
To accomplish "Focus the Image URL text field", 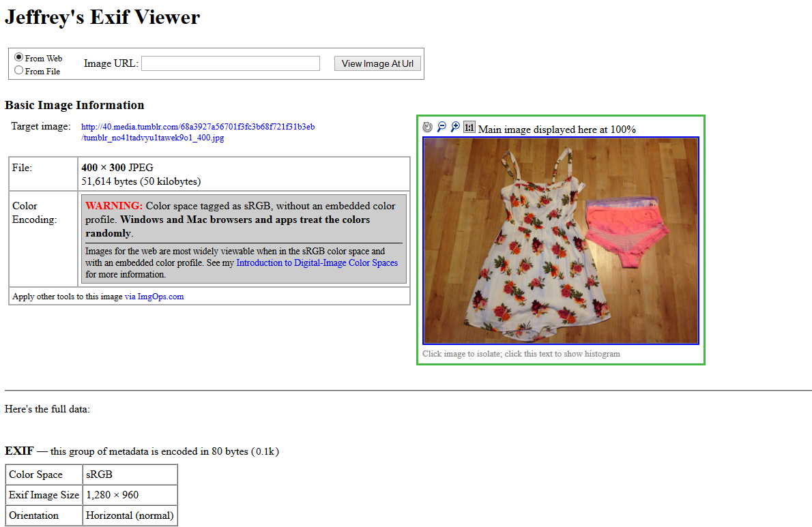I will click(x=231, y=63).
